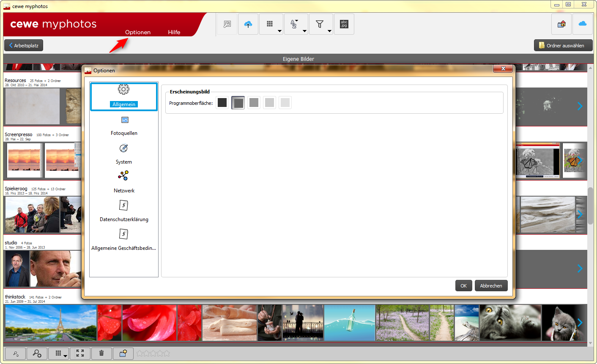Click the zoom out magnifier icon
This screenshot has height=364, width=597.
[16, 353]
